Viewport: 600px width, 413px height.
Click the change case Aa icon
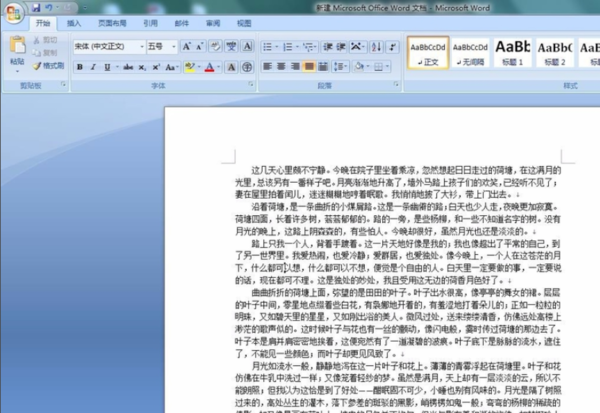172,67
